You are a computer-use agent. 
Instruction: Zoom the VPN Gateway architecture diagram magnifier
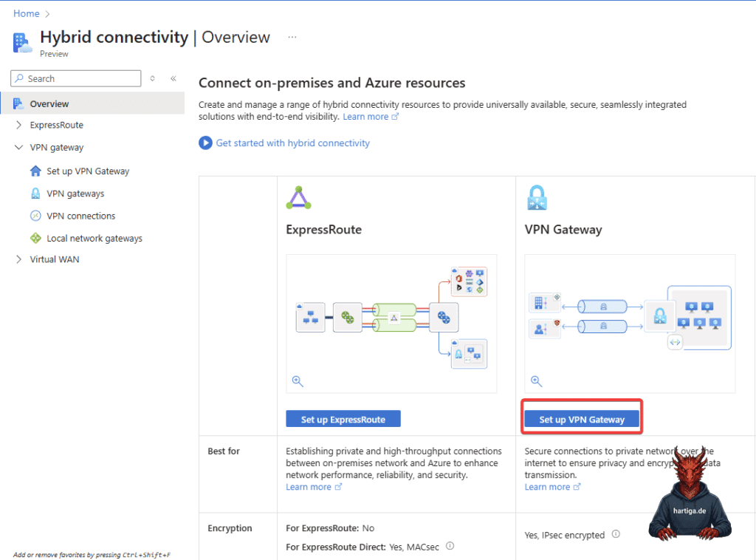[x=536, y=381]
